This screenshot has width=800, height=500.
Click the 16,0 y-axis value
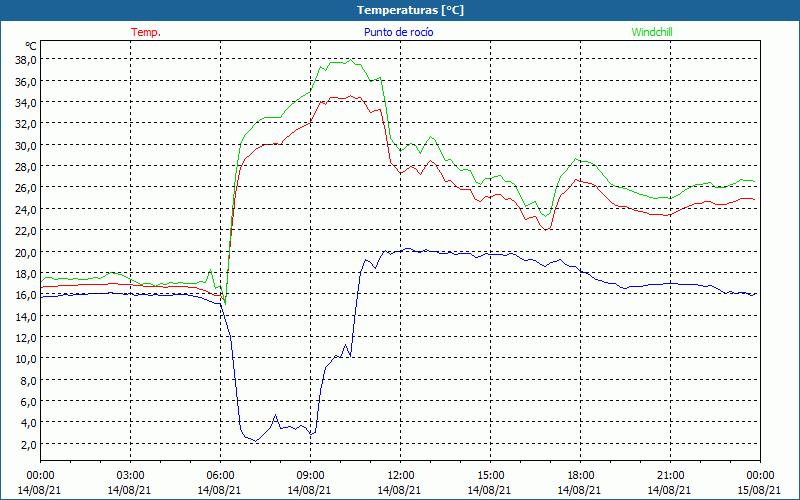point(26,294)
